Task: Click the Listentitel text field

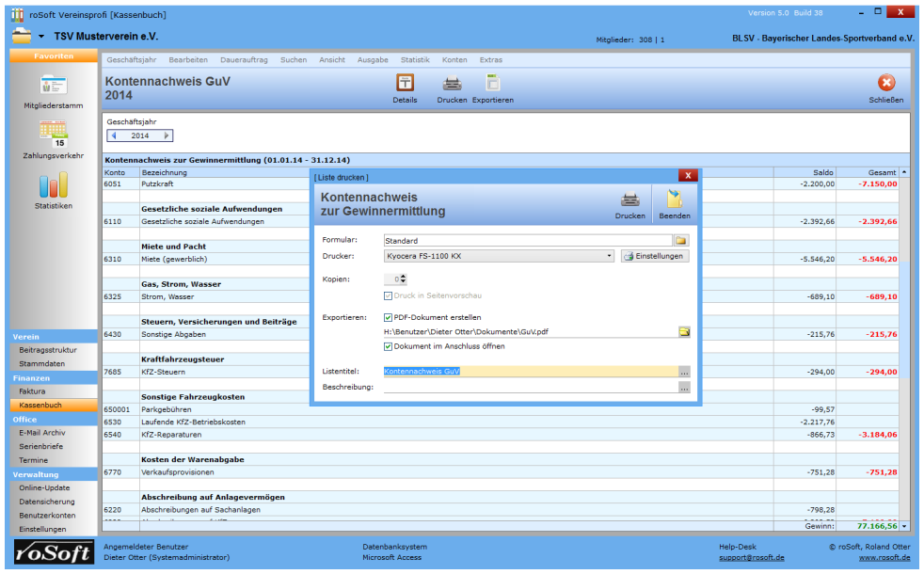Action: [530, 372]
